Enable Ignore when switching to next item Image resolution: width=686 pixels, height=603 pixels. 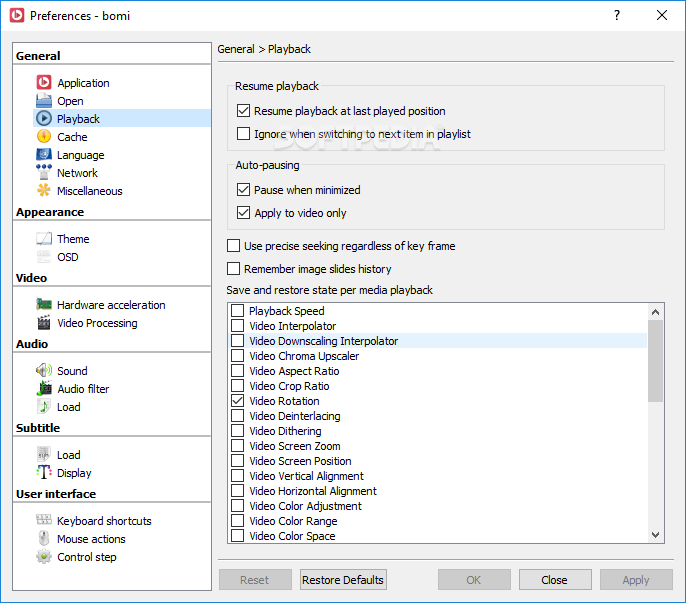[243, 133]
